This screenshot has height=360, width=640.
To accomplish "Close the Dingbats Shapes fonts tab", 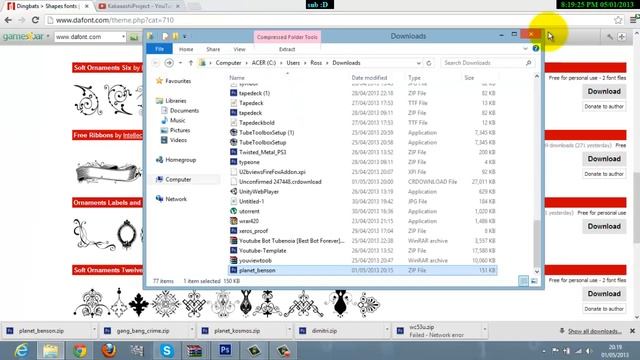I will click(x=87, y=6).
